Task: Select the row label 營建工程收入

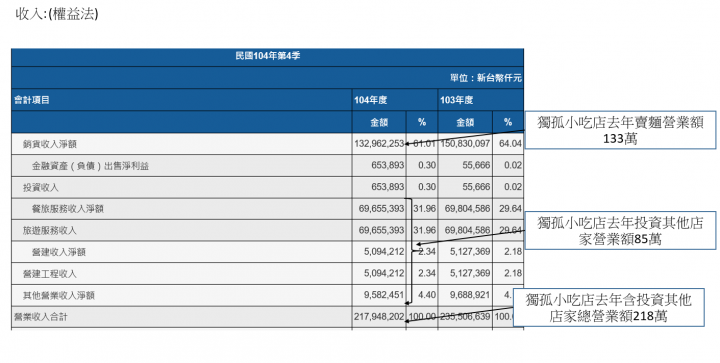Action: (50, 274)
